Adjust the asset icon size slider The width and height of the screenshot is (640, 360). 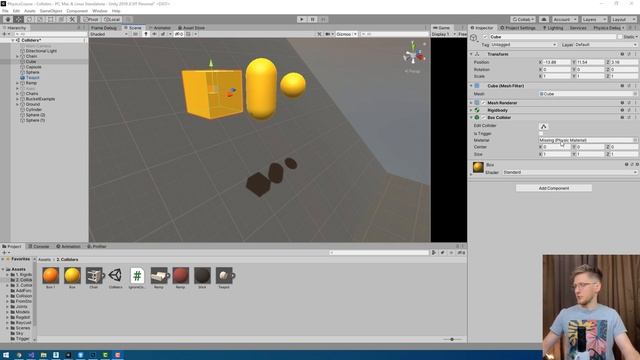[452, 339]
